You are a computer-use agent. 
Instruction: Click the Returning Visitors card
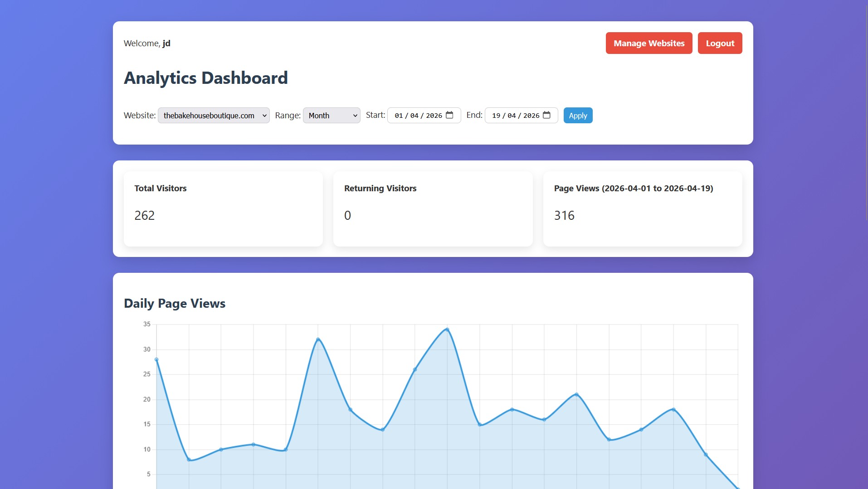433,208
